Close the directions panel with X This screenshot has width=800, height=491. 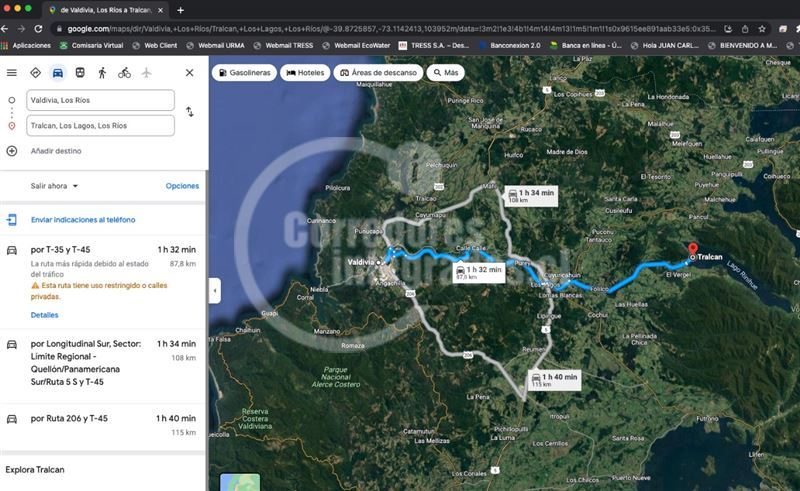click(x=189, y=73)
